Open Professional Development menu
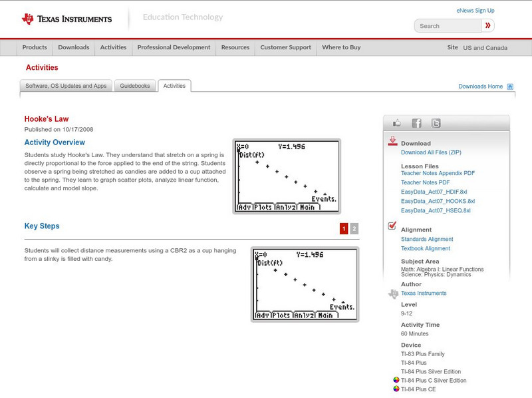This screenshot has width=532, height=398. coord(174,47)
